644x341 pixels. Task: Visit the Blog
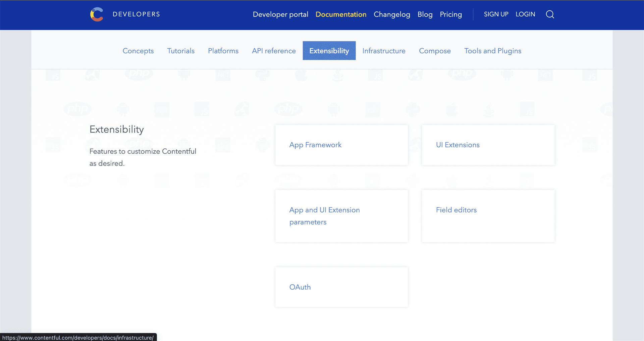click(x=425, y=14)
